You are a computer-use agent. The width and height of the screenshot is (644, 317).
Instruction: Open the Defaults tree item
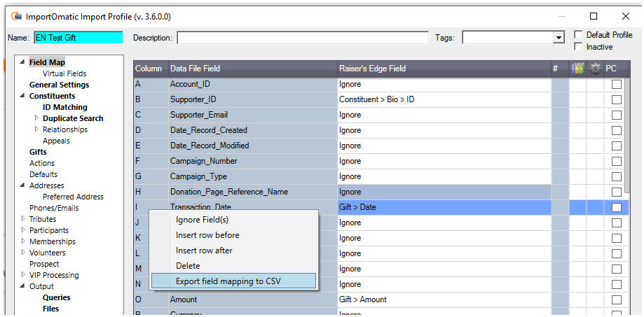click(43, 174)
